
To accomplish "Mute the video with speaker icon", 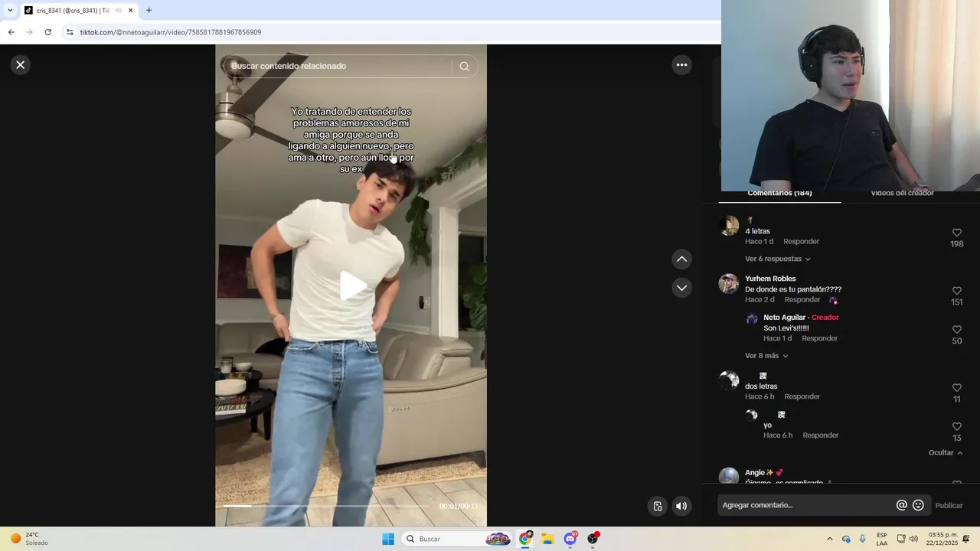I will (x=681, y=506).
